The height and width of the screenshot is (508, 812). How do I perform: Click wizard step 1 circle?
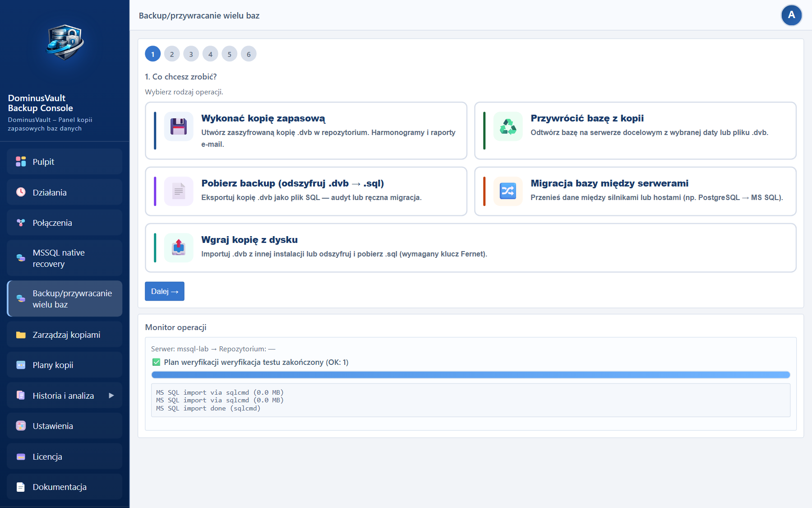153,54
